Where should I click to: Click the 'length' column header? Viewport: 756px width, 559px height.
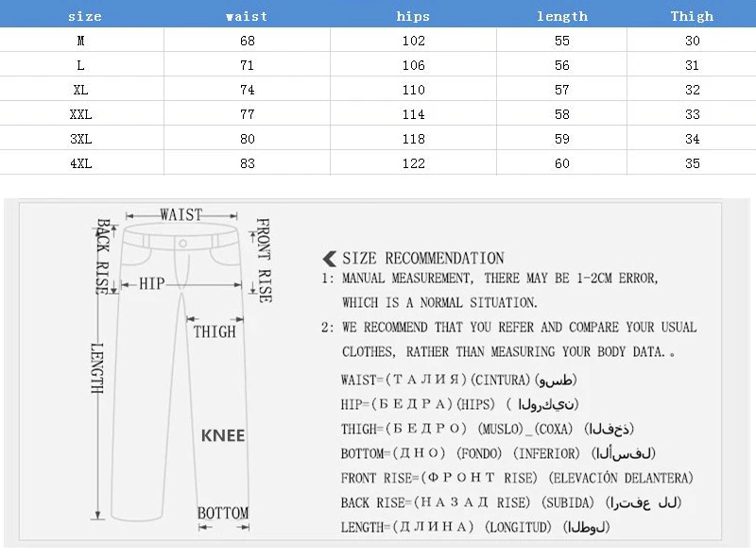pos(562,16)
